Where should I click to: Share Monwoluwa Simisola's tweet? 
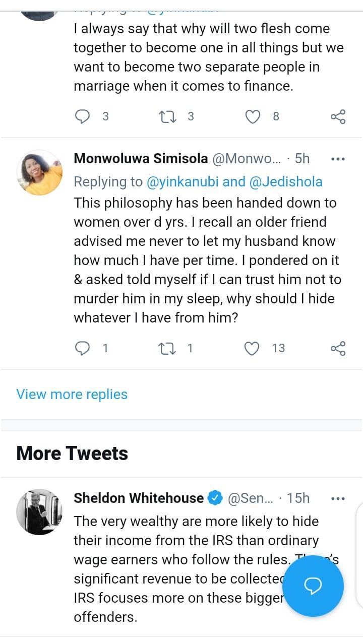pyautogui.click(x=338, y=348)
